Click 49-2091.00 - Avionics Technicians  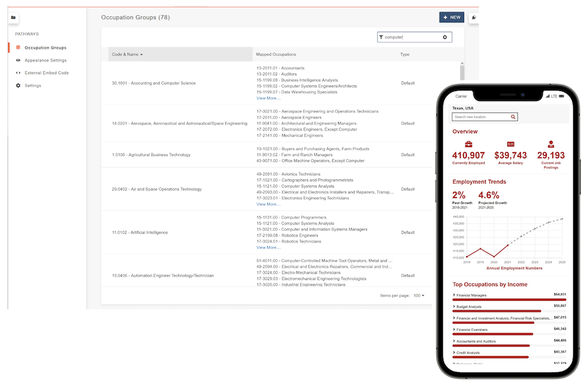tap(288, 174)
